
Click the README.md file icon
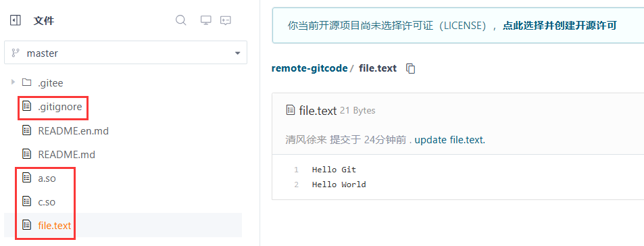pos(27,154)
